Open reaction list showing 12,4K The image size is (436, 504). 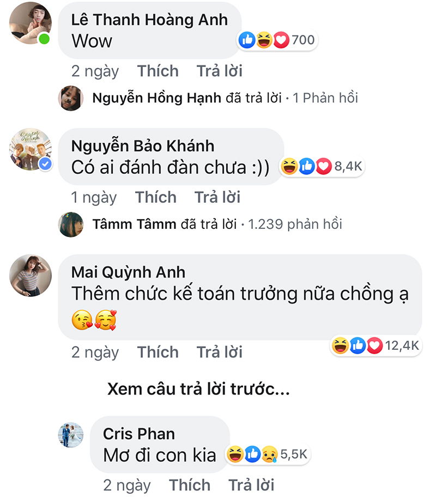coord(376,345)
